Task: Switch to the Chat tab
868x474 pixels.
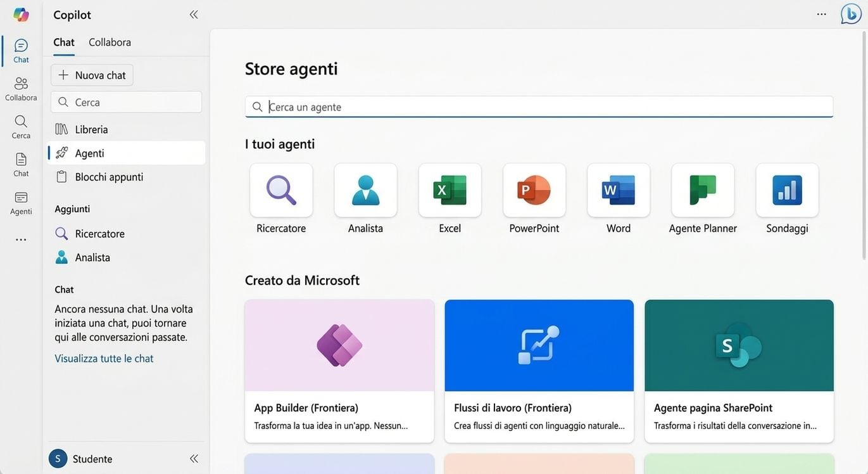Action: [64, 42]
